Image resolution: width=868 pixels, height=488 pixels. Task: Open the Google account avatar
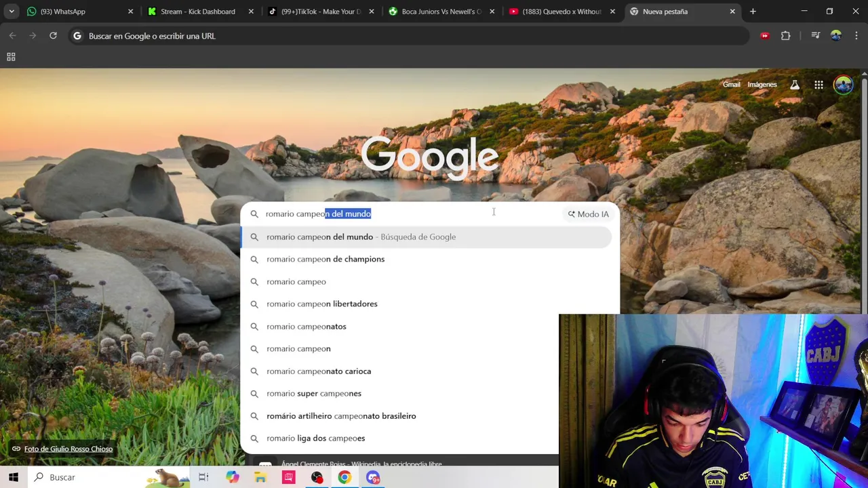tap(844, 85)
